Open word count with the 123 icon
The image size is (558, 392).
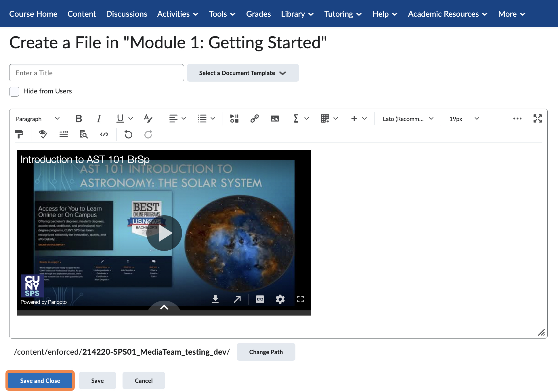[x=64, y=134]
